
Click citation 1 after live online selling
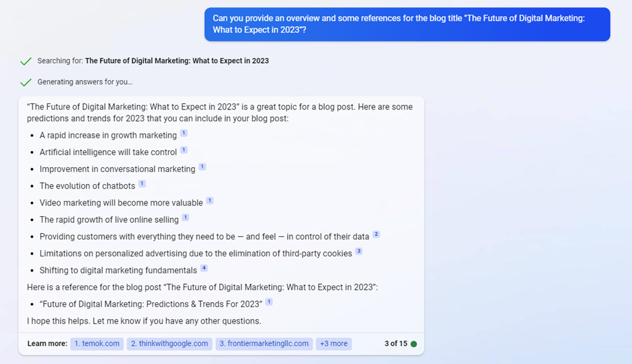click(186, 218)
